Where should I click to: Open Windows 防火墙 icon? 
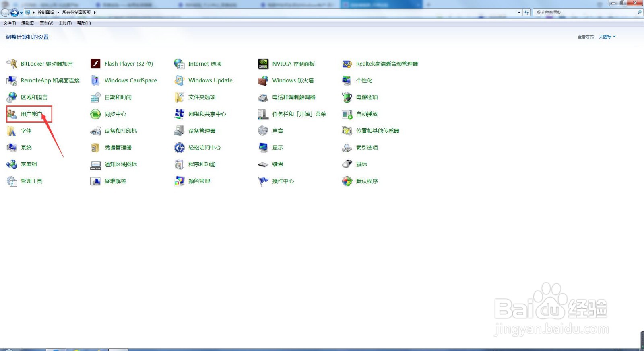pos(263,80)
